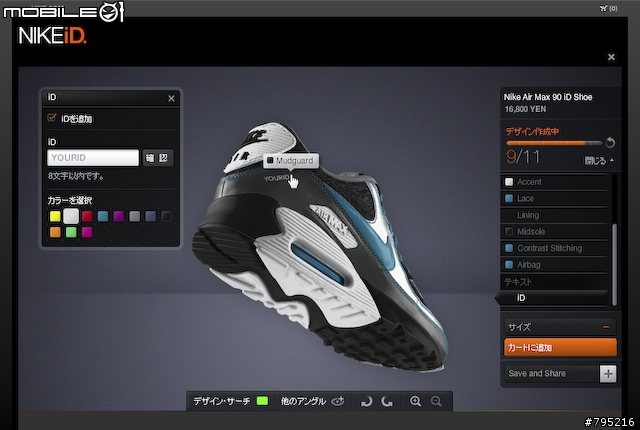Pick the teal blue iD color swatch
640x430 pixels.
coord(103,216)
